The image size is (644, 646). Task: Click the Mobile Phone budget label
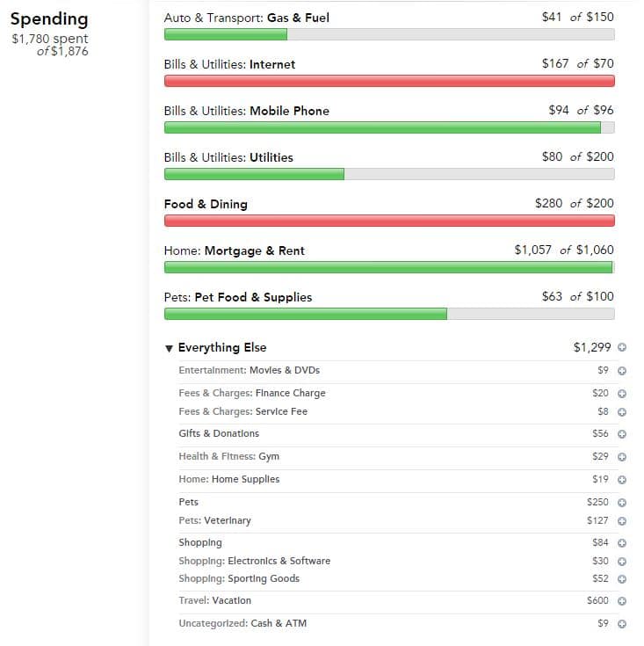[x=246, y=111]
